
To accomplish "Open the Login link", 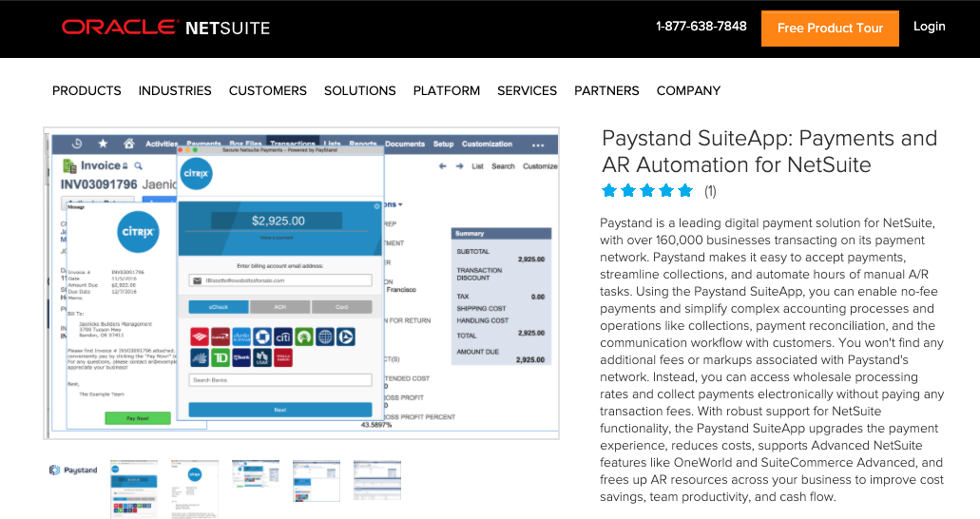I will pyautogui.click(x=929, y=27).
